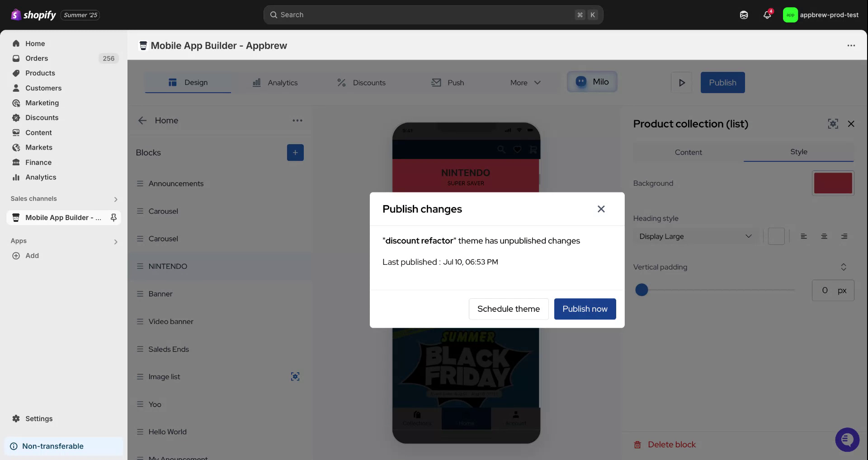Image resolution: width=868 pixels, height=460 pixels.
Task: Click the Publish now button
Action: coord(585,309)
